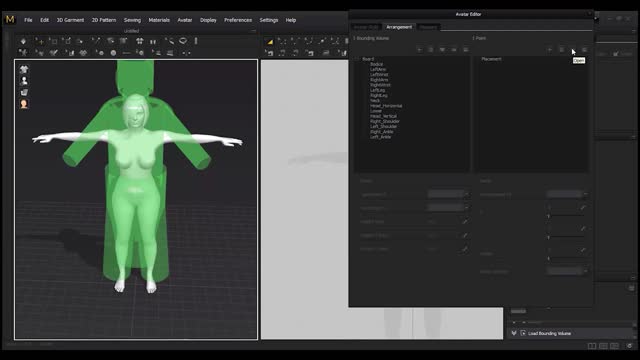Click the Simulate arrow tool in 3D toolbar
Image resolution: width=640 pixels, height=360 pixels.
coord(23,41)
